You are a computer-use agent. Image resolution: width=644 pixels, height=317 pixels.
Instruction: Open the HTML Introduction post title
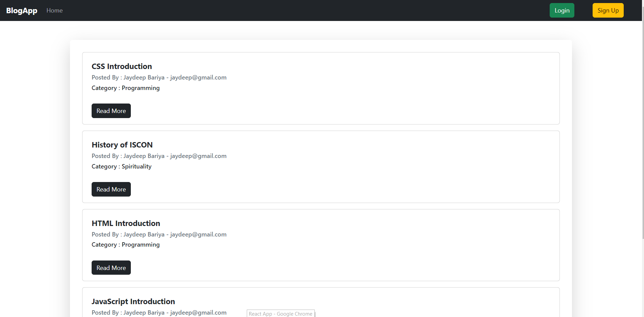pyautogui.click(x=126, y=223)
